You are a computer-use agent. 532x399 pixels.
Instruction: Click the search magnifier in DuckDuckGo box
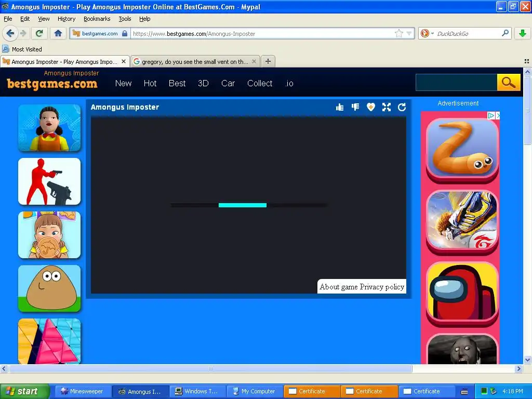(x=505, y=33)
